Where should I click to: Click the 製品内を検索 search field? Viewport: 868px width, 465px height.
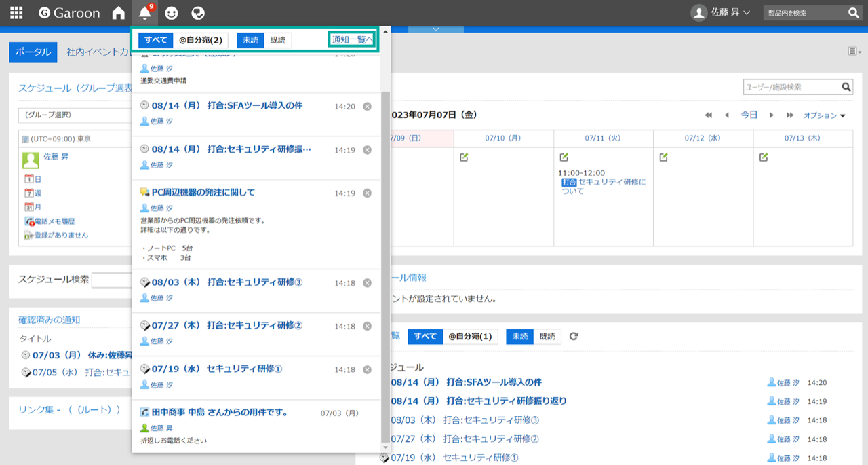click(x=804, y=13)
